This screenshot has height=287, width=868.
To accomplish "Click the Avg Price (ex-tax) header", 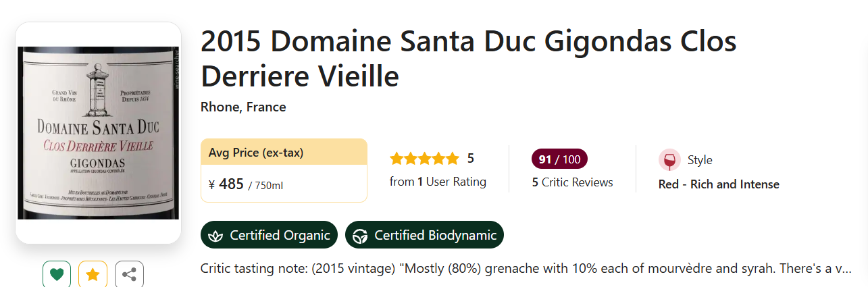I will (x=256, y=153).
